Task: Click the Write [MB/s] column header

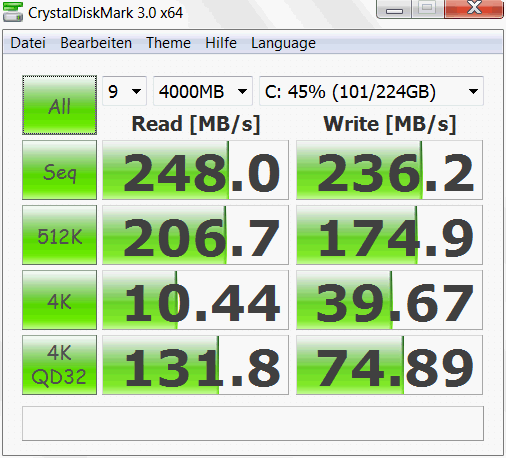Action: (390, 124)
